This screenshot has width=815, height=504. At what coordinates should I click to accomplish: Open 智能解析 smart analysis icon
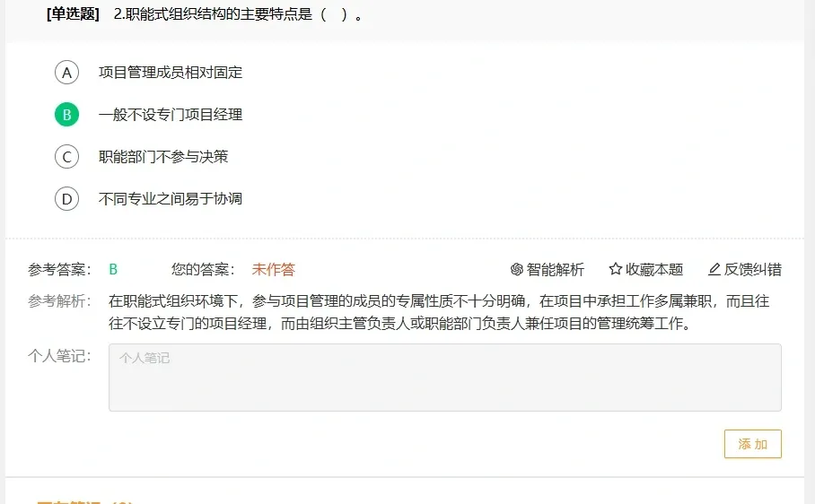pos(516,269)
